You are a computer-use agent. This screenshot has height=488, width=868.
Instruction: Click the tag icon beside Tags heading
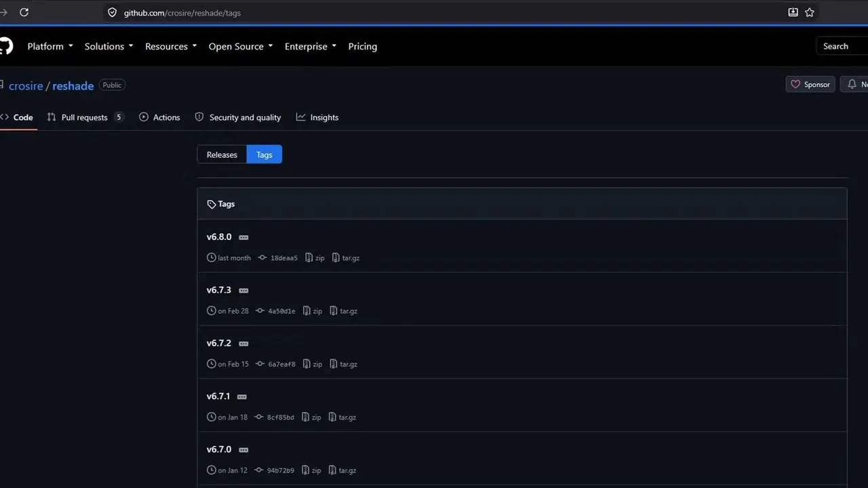(212, 204)
